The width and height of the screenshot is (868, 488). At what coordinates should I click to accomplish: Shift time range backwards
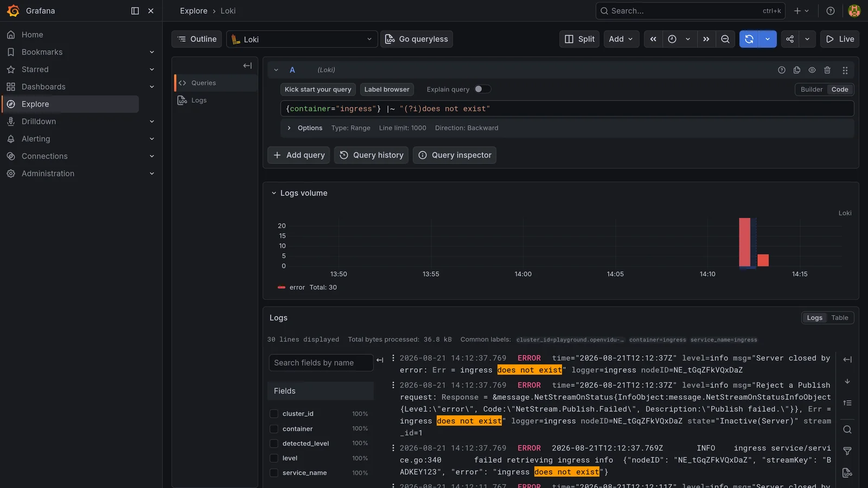click(653, 39)
